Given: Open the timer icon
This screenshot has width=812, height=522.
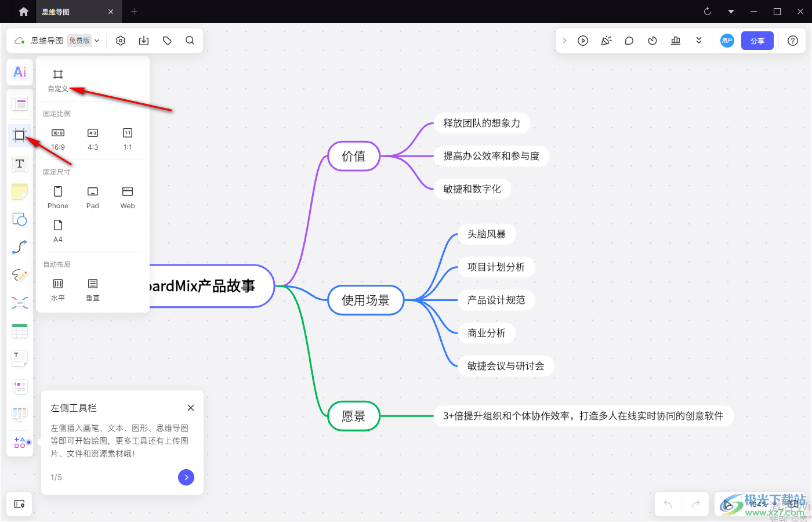Looking at the screenshot, I should 652,41.
